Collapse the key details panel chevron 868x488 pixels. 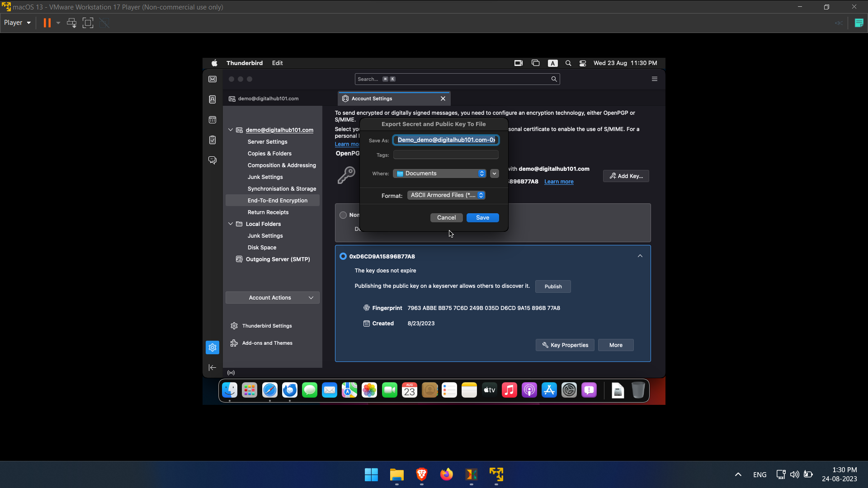point(640,256)
